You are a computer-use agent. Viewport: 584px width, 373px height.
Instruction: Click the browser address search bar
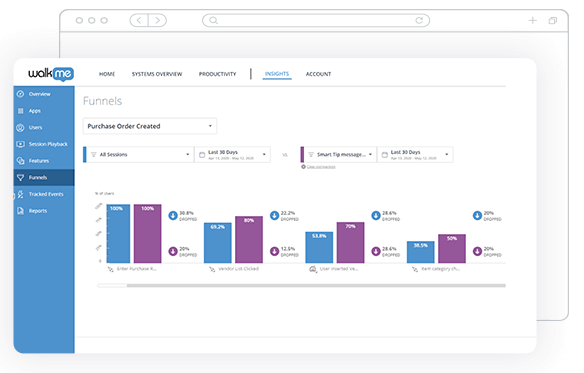[316, 20]
